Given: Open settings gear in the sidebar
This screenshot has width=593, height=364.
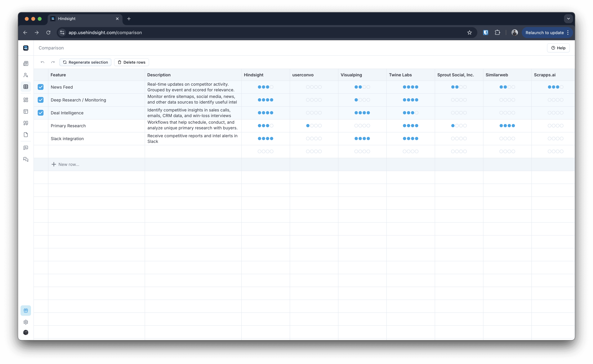Looking at the screenshot, I should point(26,322).
